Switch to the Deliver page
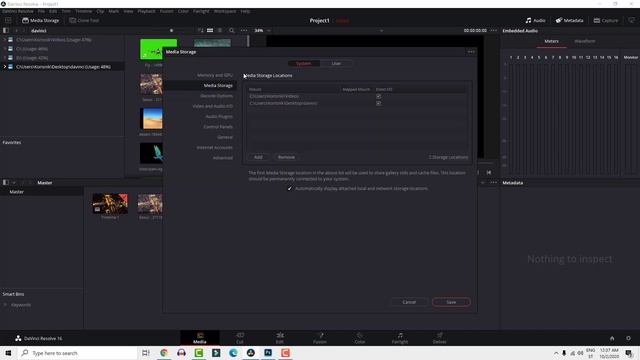 [440, 338]
